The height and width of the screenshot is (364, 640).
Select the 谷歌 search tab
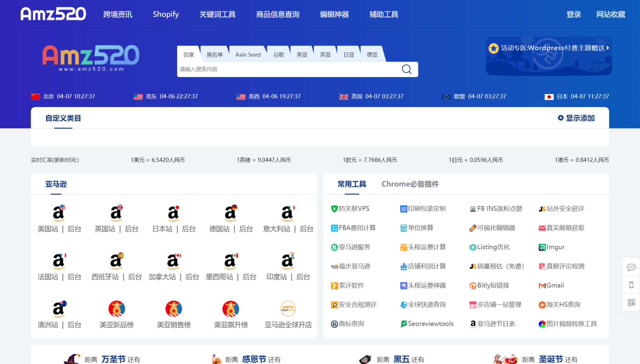(x=279, y=54)
